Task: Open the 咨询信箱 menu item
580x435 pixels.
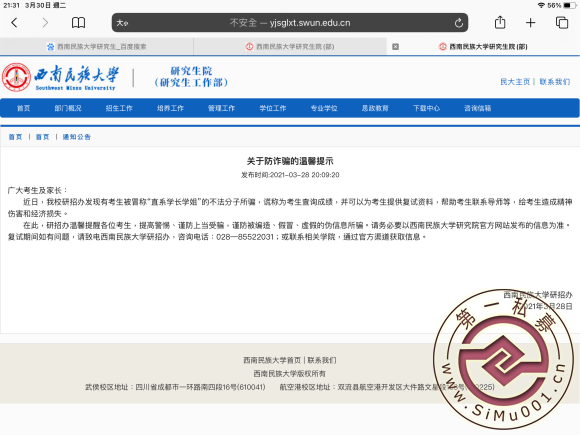Action: pos(478,108)
